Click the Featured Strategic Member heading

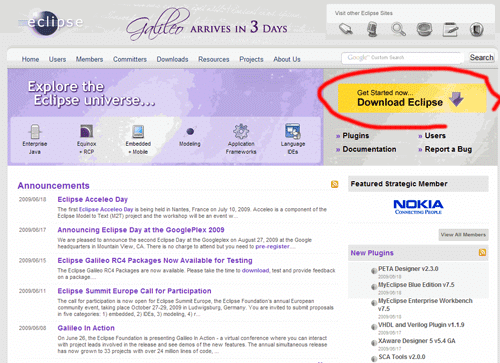pyautogui.click(x=399, y=184)
